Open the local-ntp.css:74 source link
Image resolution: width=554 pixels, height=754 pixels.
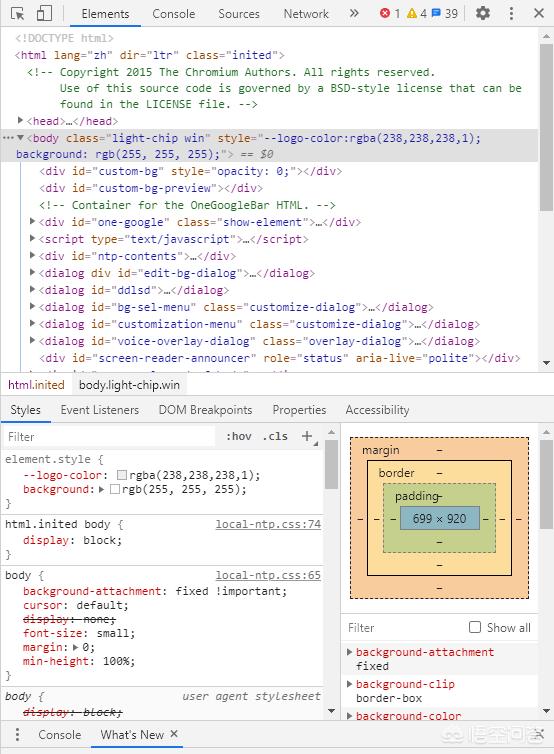tap(268, 524)
